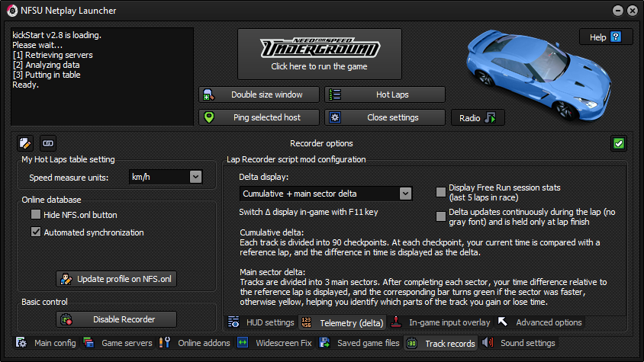Click Update profile on NFS.onl button
The width and height of the screenshot is (644, 362).
117,279
